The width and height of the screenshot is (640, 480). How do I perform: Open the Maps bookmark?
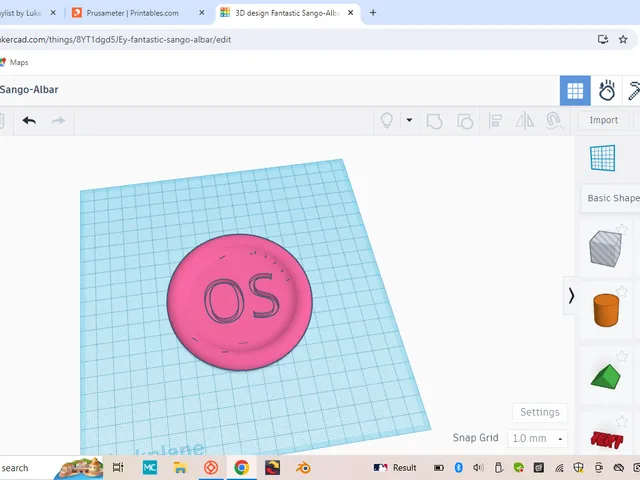(14, 62)
